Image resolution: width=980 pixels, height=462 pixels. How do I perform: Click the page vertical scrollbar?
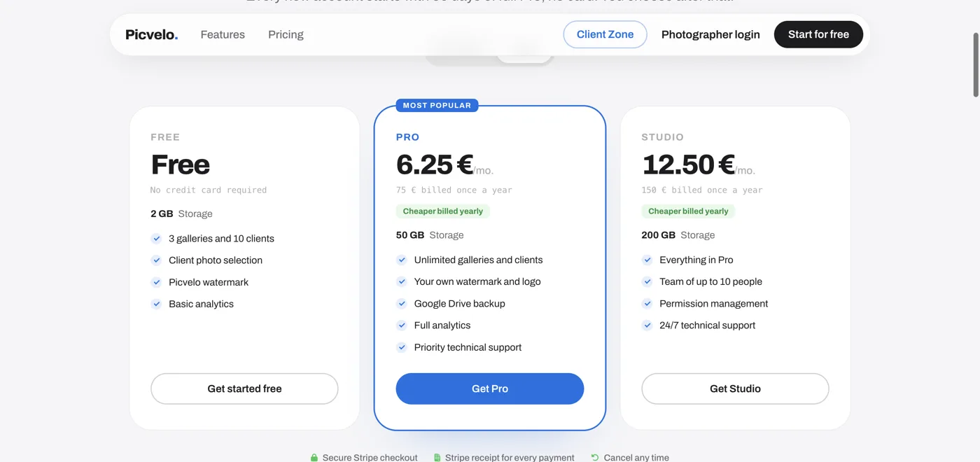point(976,64)
